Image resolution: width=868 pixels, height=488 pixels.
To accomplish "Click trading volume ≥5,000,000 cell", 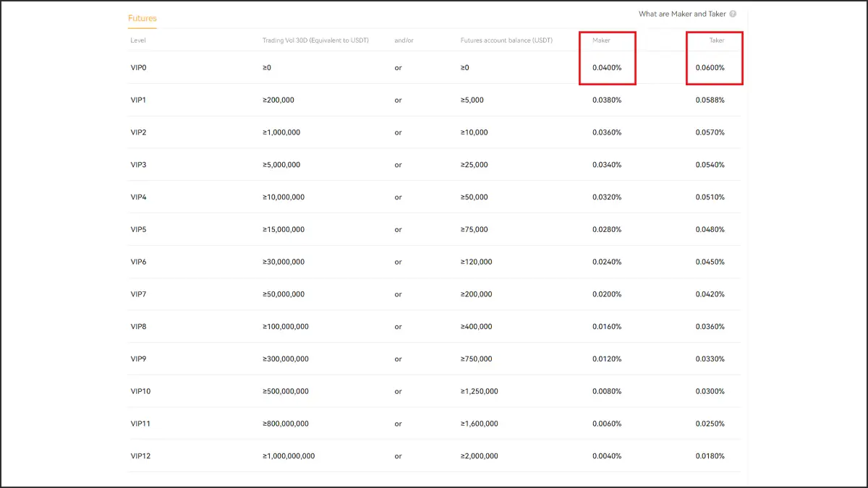I will [281, 165].
